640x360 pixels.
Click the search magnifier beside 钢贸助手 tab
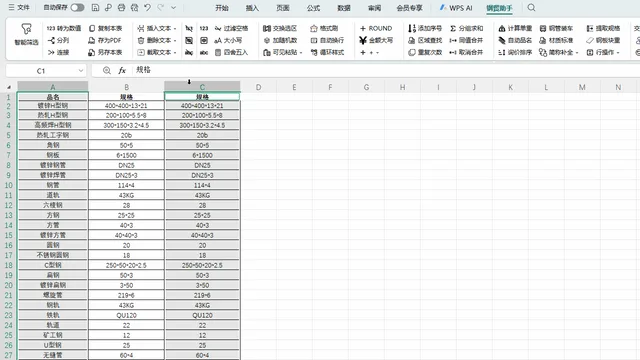coord(531,7)
